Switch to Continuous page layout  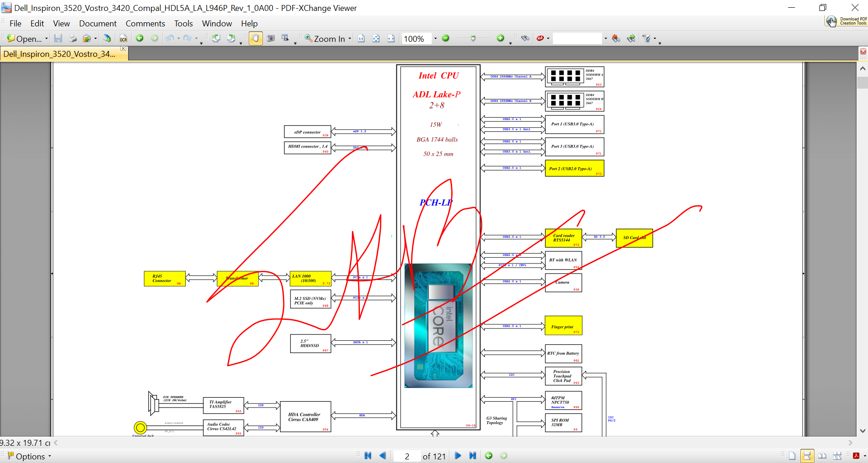click(807, 456)
